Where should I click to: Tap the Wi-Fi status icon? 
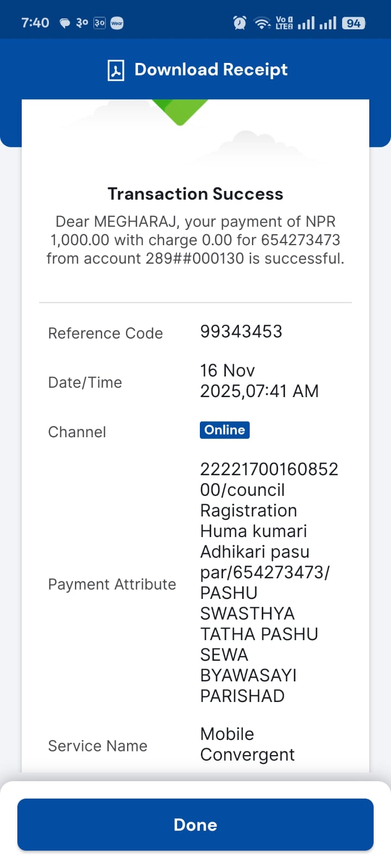(x=263, y=23)
